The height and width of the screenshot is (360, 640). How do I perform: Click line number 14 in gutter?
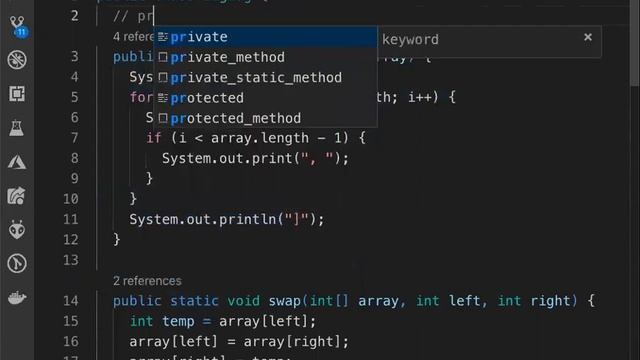pyautogui.click(x=71, y=301)
